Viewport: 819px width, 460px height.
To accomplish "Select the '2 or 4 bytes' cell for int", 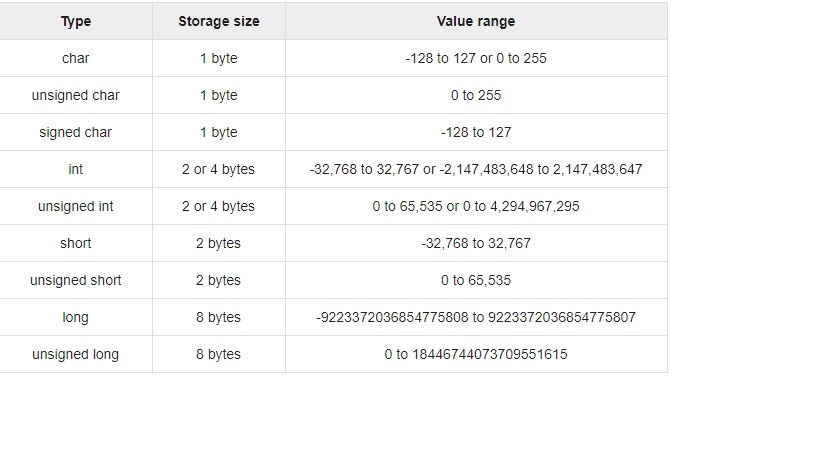I will pyautogui.click(x=219, y=169).
